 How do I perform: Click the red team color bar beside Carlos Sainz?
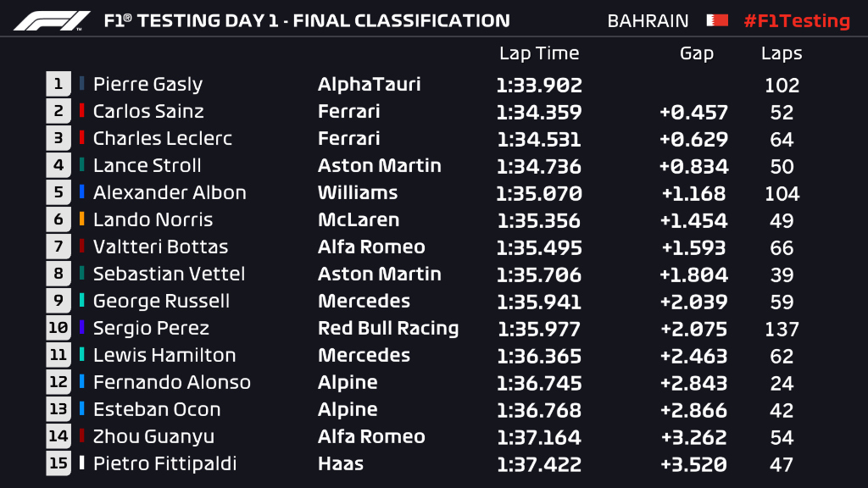pyautogui.click(x=81, y=111)
